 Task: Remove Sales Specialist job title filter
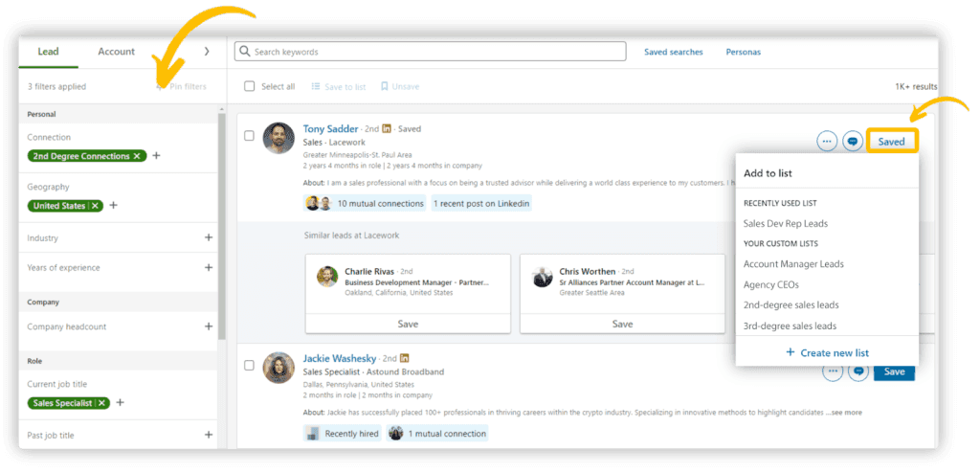tap(101, 403)
